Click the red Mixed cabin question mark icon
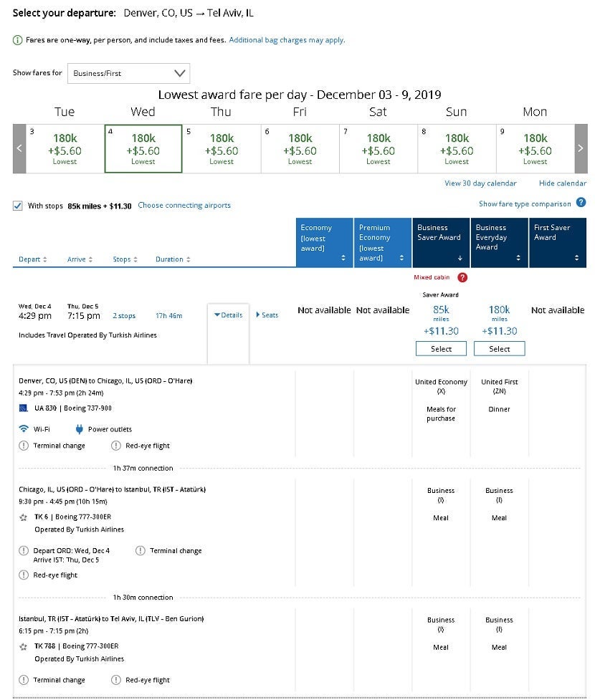Image resolution: width=595 pixels, height=700 pixels. 462,278
